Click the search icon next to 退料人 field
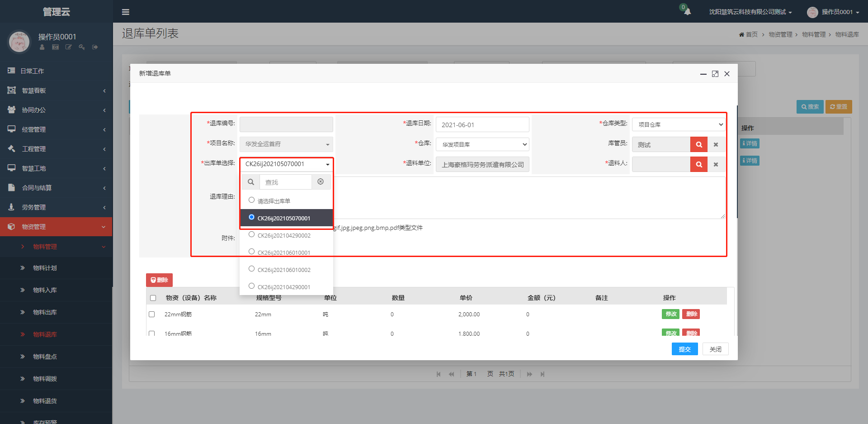 click(699, 165)
